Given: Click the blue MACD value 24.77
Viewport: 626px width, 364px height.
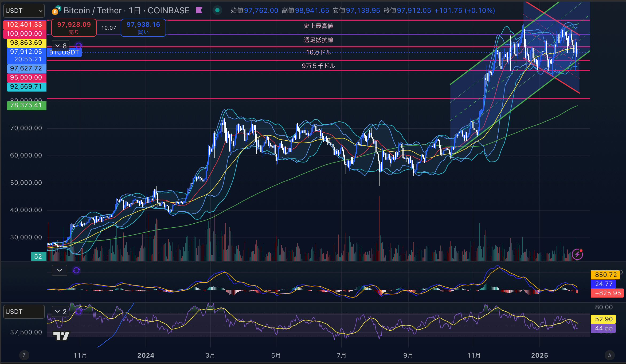Looking at the screenshot, I should [x=604, y=284].
